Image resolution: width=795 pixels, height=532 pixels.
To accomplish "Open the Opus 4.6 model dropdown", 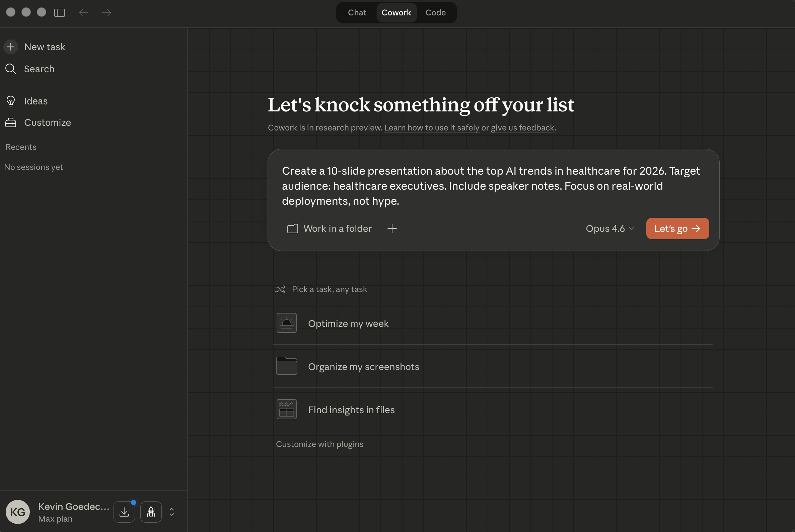I will click(609, 228).
